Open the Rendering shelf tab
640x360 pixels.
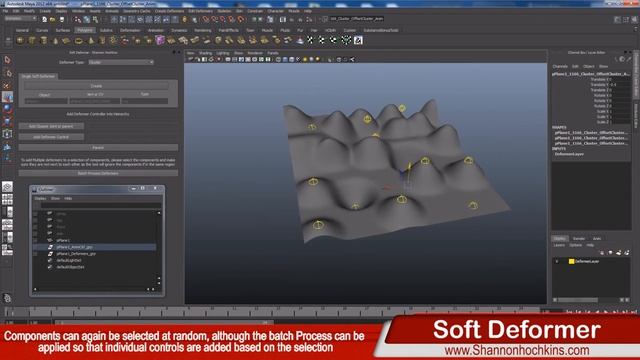[x=202, y=30]
